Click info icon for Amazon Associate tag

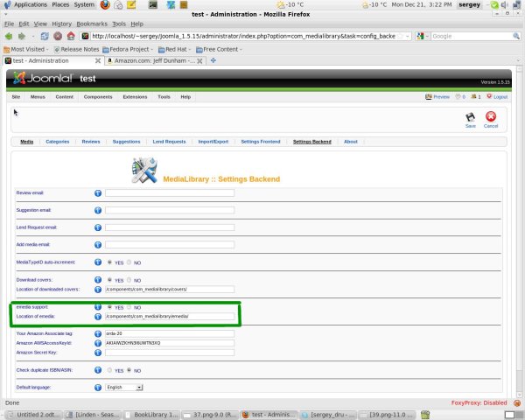[x=98, y=334]
